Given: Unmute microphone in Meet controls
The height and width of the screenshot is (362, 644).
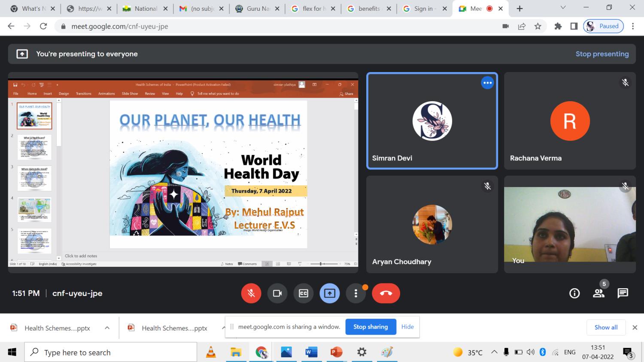Looking at the screenshot, I should point(251,293).
